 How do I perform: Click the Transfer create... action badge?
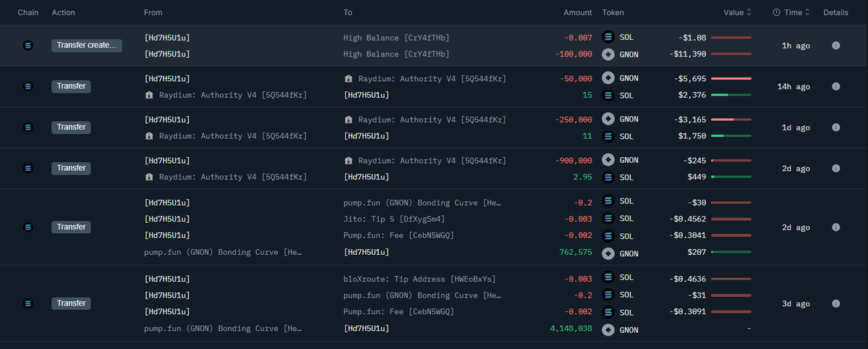pyautogui.click(x=87, y=46)
